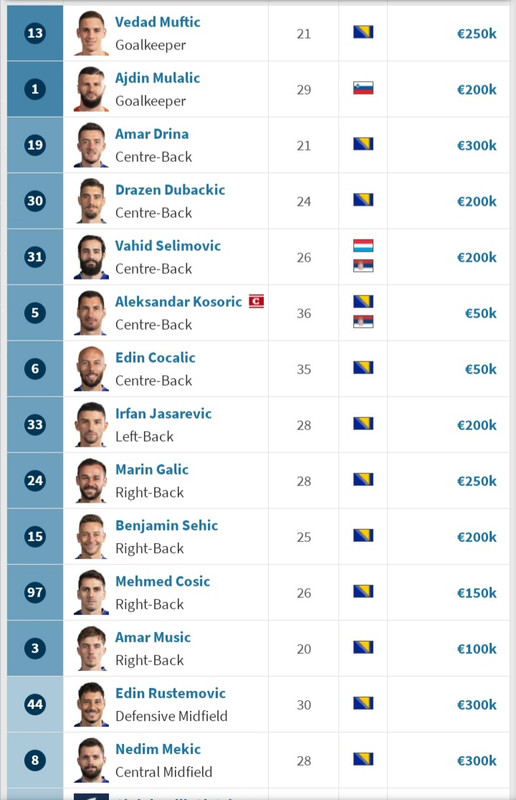Click Benjamin Sehic's €200k market value
Screen dimensions: 516x800
[x=477, y=537]
